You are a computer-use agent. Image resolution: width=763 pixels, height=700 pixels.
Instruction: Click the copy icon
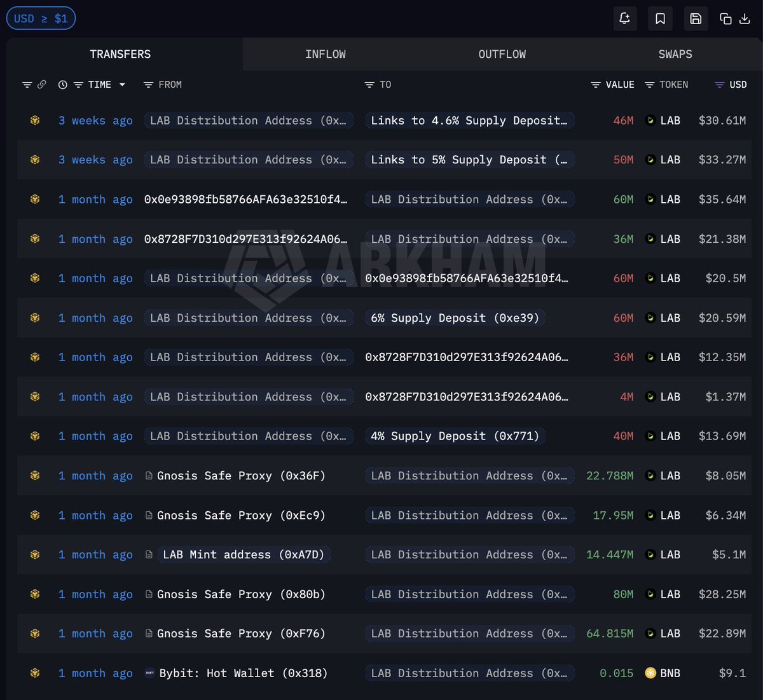tap(725, 18)
